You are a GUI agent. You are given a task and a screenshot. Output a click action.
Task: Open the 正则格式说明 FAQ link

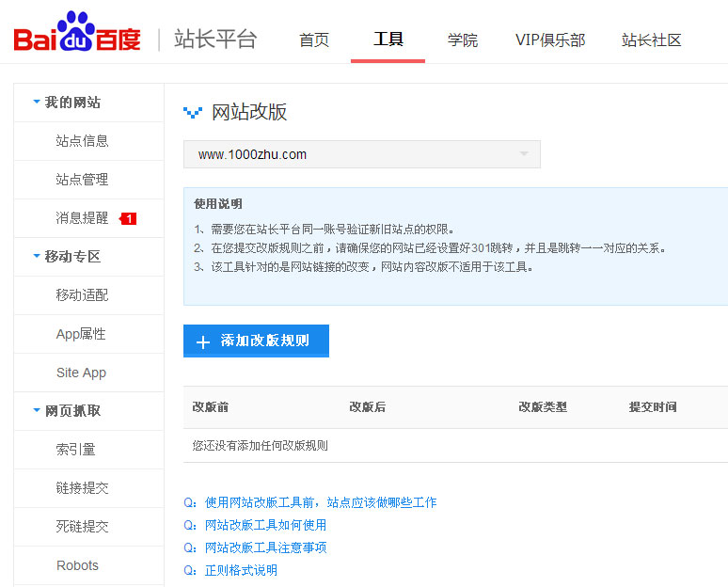coord(241,570)
